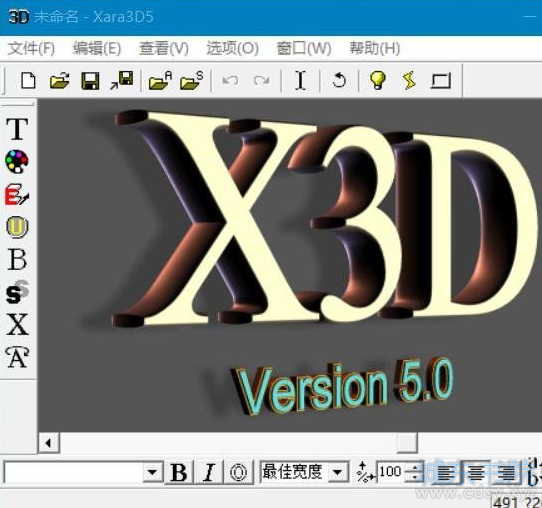Click the open folder icon marked S
542x508 pixels.
click(x=191, y=81)
